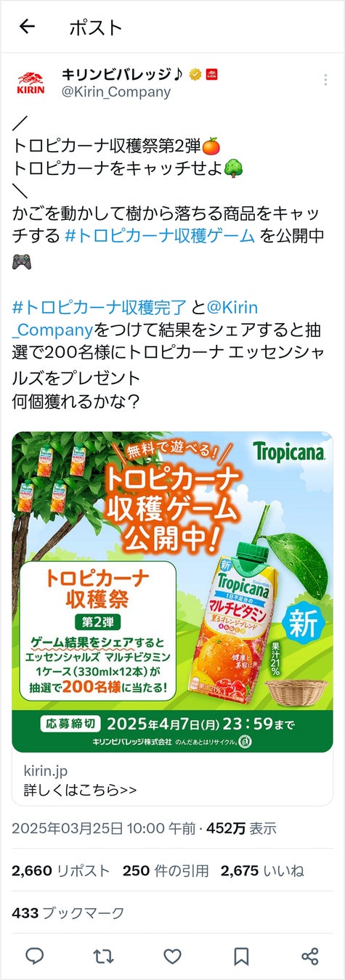Viewport: 345px width, 980px height.
Task: Open the post's three-dot more menu
Action: coord(325,79)
